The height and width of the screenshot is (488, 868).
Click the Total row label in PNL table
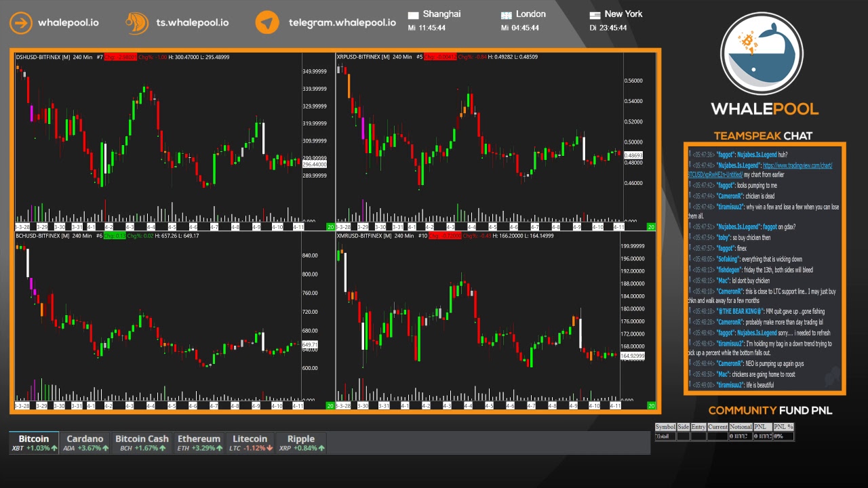click(665, 436)
